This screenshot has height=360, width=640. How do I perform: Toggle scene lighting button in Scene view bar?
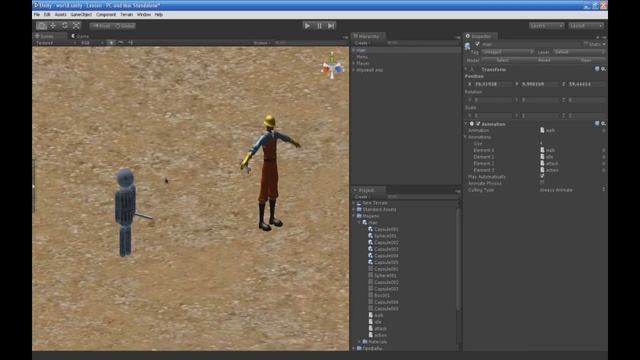[x=111, y=42]
